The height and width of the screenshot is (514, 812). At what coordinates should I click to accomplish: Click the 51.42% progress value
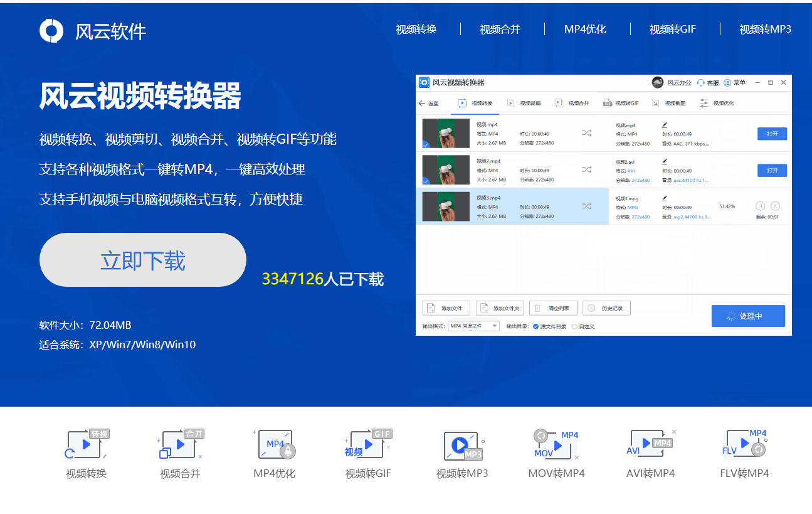(727, 206)
